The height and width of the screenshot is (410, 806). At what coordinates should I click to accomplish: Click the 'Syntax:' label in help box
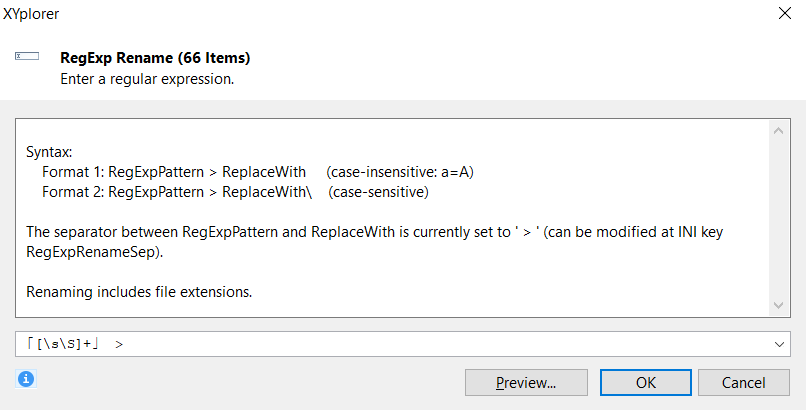click(x=49, y=152)
